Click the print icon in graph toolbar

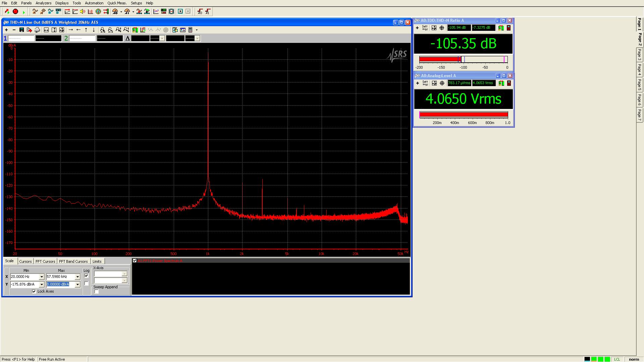click(x=37, y=30)
